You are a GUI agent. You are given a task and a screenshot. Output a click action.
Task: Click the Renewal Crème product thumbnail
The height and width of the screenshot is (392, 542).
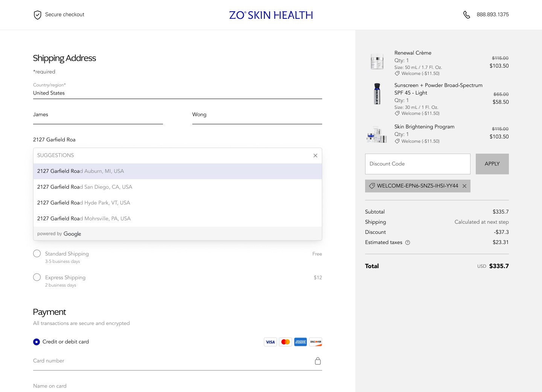click(377, 61)
